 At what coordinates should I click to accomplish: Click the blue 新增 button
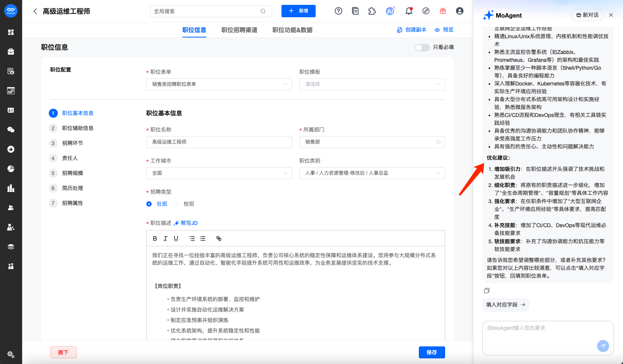298,11
